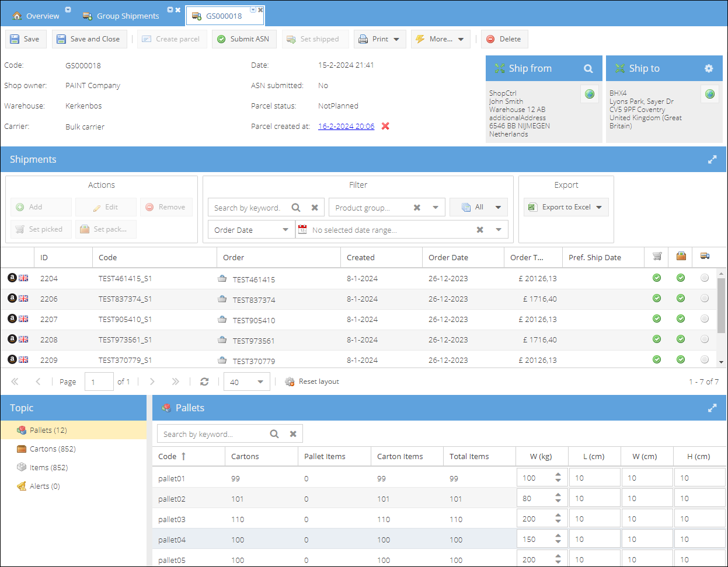The image size is (728, 567).
Task: Open the Export to Excel dropdown
Action: (x=599, y=208)
